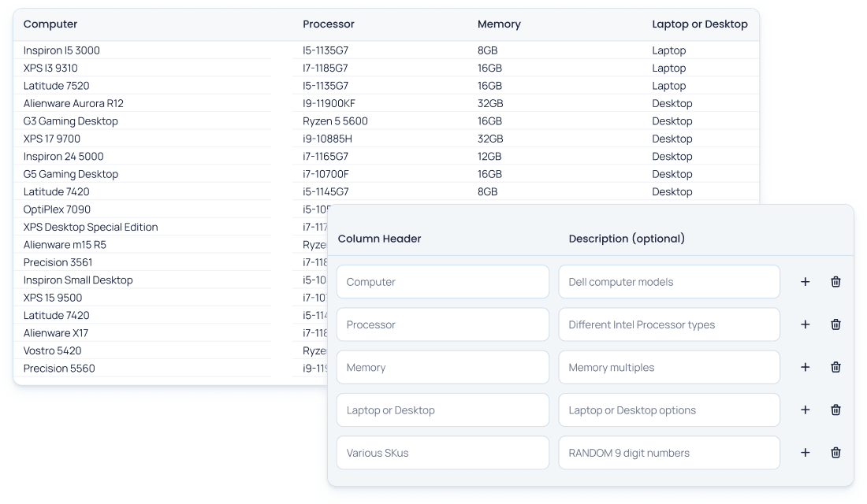Screen dimensions: 867x504
Task: Edit the 'Memory multiples' description field
Action: point(669,367)
